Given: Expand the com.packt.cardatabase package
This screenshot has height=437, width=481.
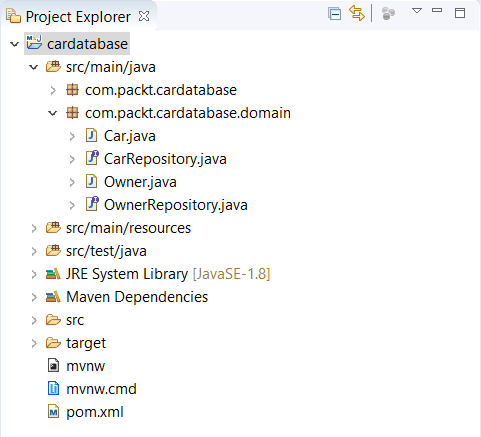Looking at the screenshot, I should (x=53, y=90).
